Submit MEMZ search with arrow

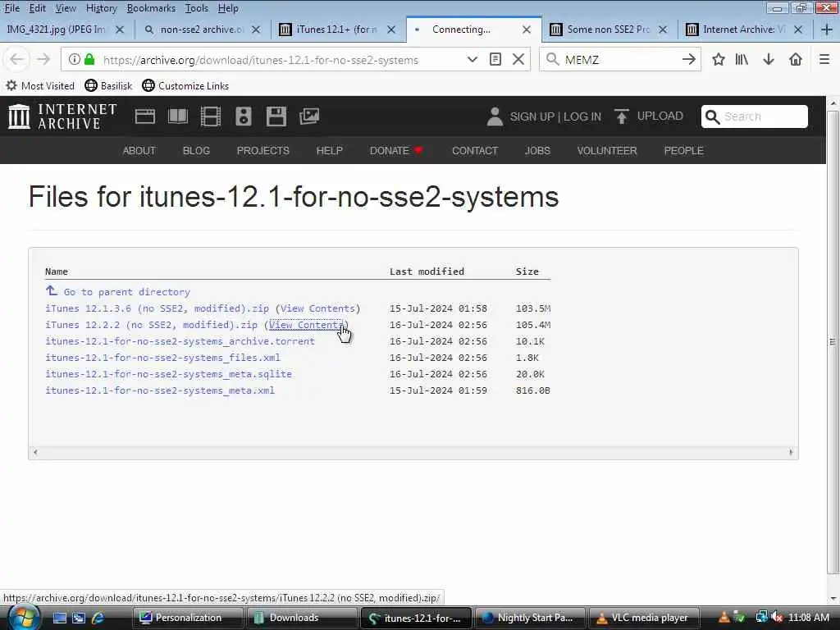tap(689, 59)
